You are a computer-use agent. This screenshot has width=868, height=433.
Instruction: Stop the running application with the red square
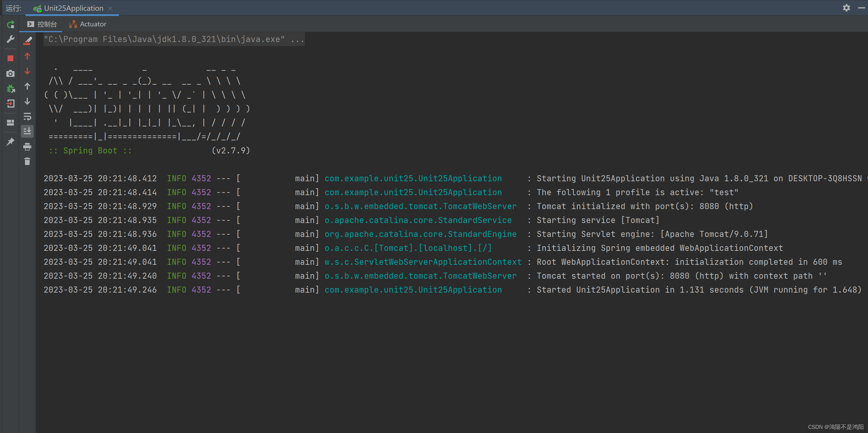[x=10, y=58]
